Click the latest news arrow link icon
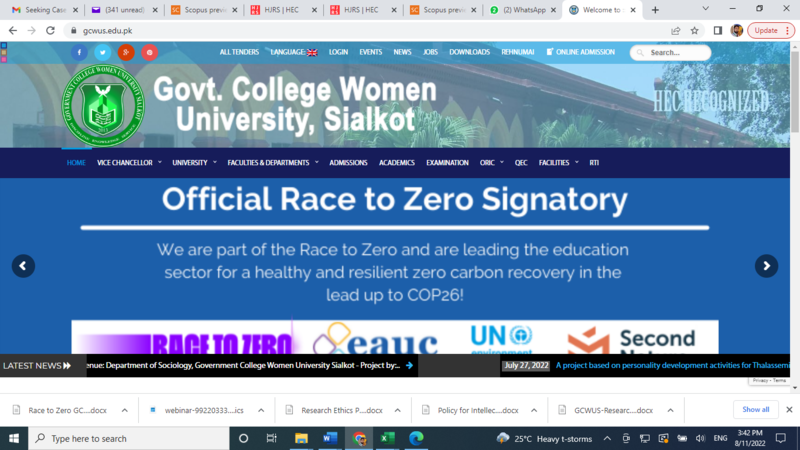This screenshot has width=800, height=450. pyautogui.click(x=409, y=365)
